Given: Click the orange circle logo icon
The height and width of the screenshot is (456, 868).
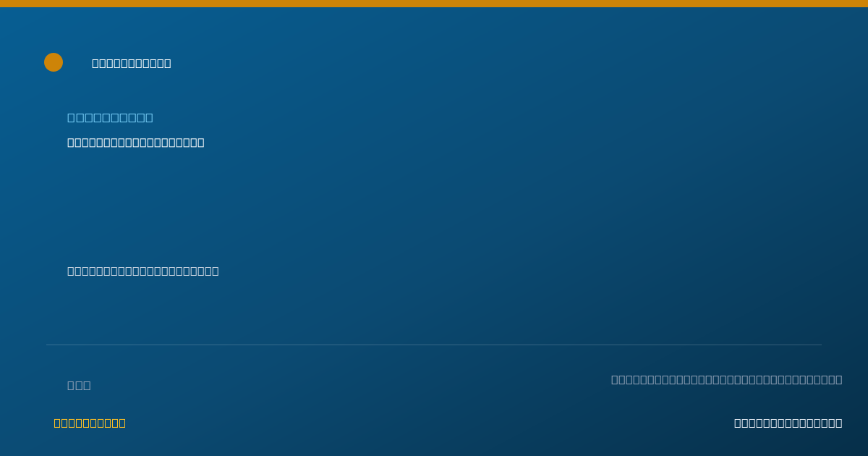Looking at the screenshot, I should (54, 62).
